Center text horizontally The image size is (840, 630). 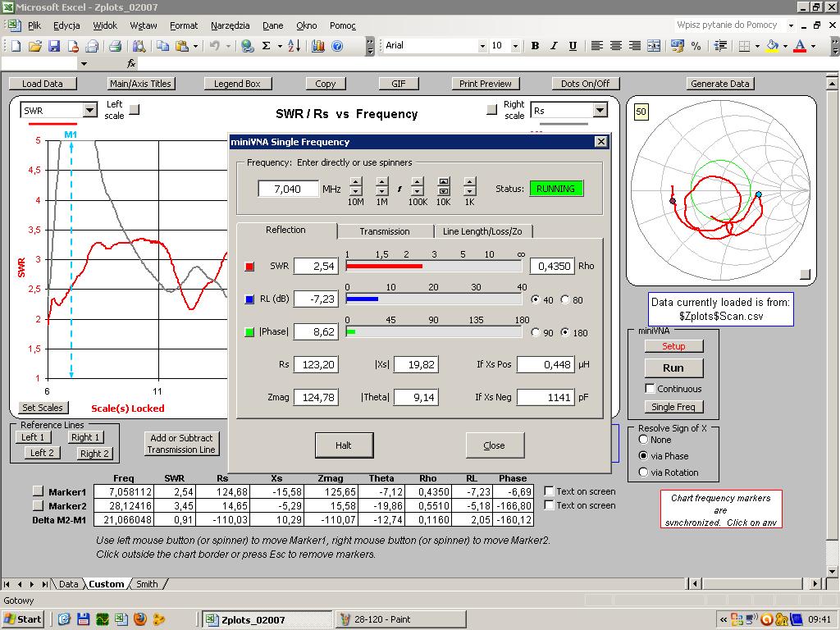coord(615,46)
